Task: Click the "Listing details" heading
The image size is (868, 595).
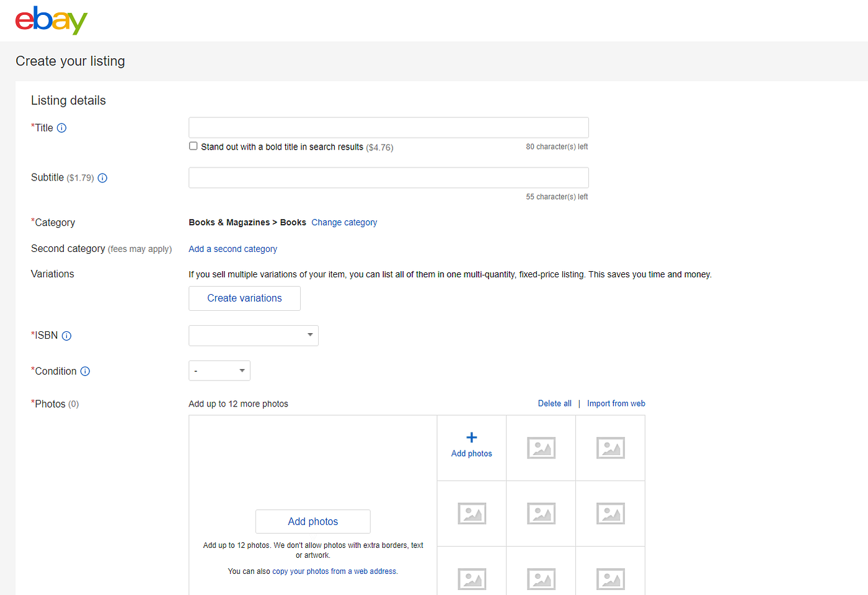Action: pyautogui.click(x=68, y=101)
